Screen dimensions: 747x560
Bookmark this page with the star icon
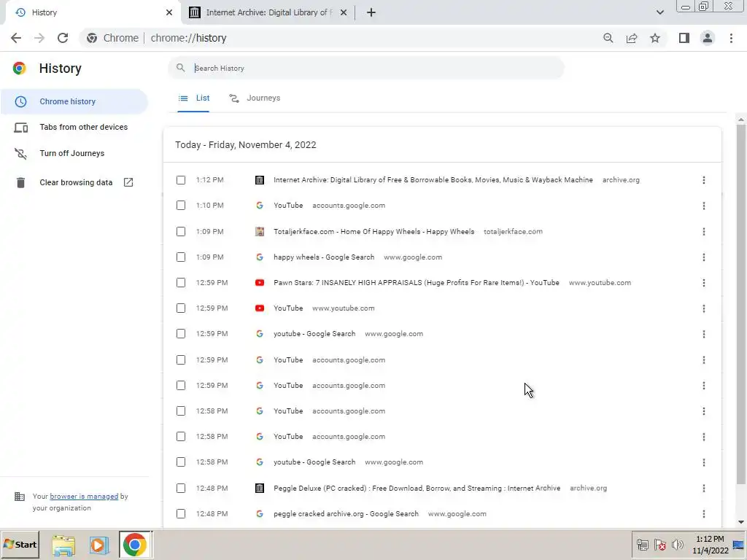point(655,38)
